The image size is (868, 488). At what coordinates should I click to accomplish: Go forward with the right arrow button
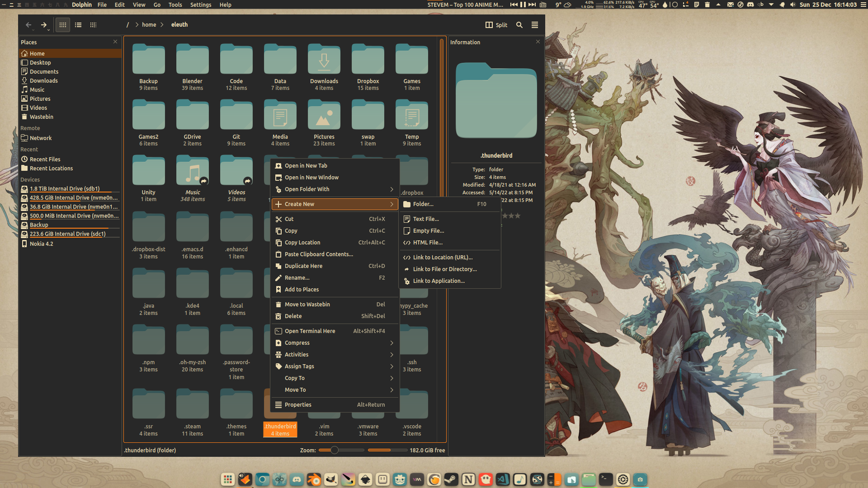(x=44, y=25)
